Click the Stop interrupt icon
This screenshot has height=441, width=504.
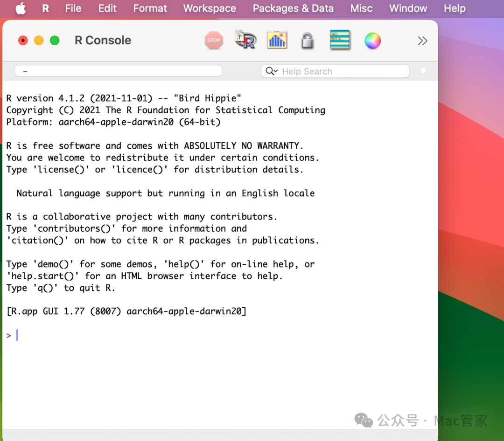[x=214, y=41]
